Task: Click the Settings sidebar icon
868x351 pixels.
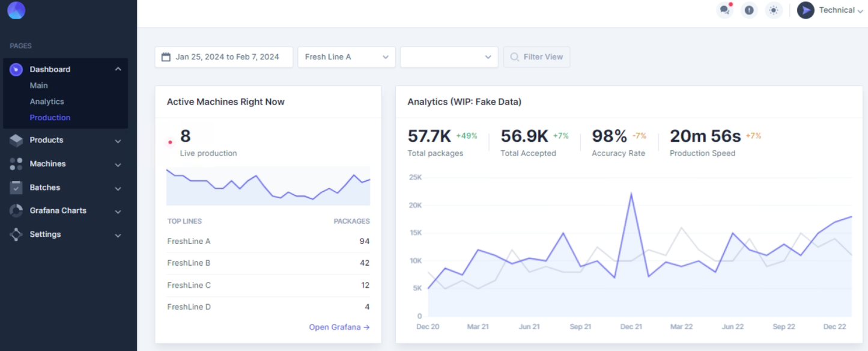Action: point(16,234)
